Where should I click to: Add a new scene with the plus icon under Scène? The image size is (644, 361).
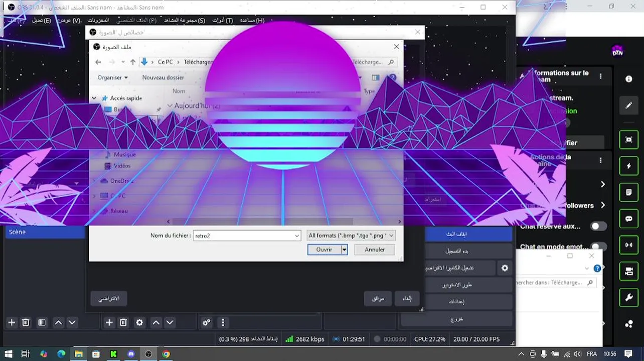coord(12,322)
